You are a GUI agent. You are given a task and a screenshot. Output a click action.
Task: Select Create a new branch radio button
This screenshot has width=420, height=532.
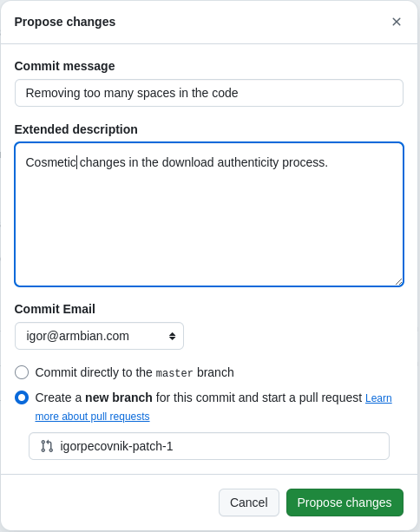tap(22, 397)
